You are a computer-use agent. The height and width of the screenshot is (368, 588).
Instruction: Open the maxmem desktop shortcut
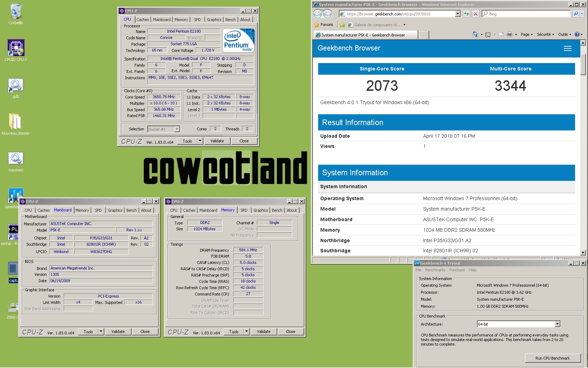point(16,161)
